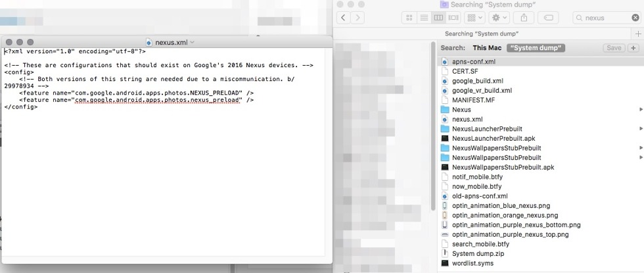The width and height of the screenshot is (644, 273).
Task: Set search scope to "System dump"
Action: coord(536,48)
